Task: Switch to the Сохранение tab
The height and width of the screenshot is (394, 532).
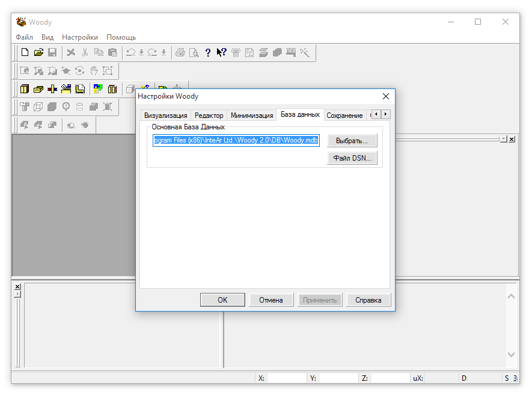Action: tap(344, 115)
